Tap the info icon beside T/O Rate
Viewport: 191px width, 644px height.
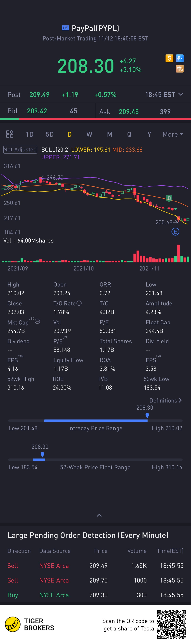[79, 303]
